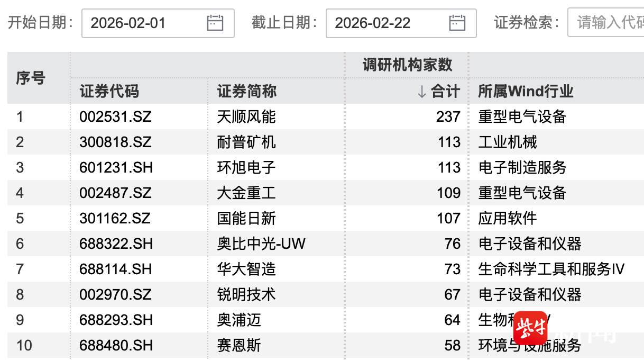Screen dimensions: 644x360
Task: Open stock code 601231.SH
Action: 116,167
